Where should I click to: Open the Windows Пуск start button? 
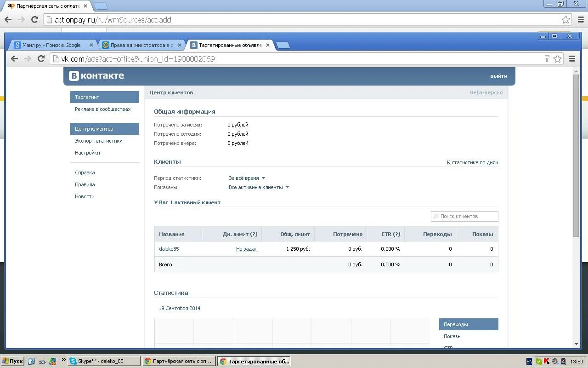[12, 361]
